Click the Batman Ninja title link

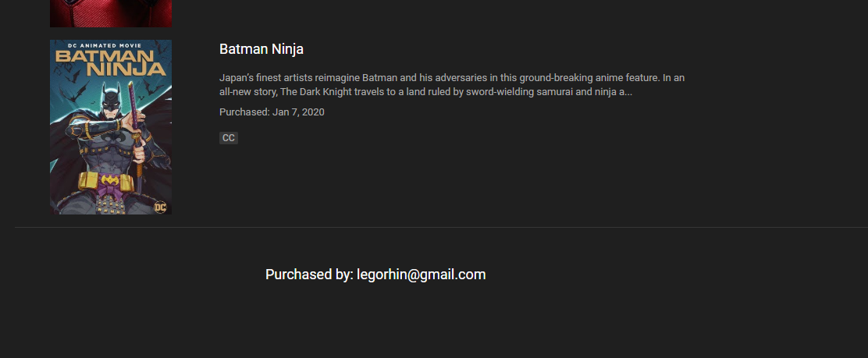(261, 49)
